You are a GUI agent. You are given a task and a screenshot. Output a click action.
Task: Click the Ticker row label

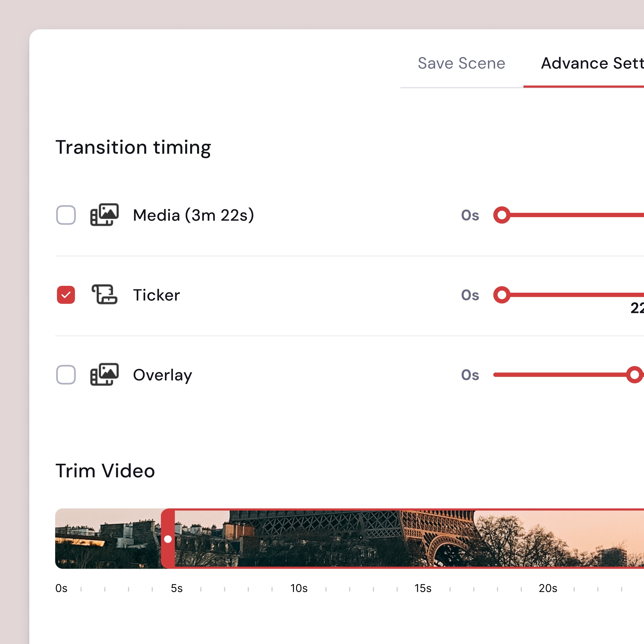pyautogui.click(x=156, y=295)
